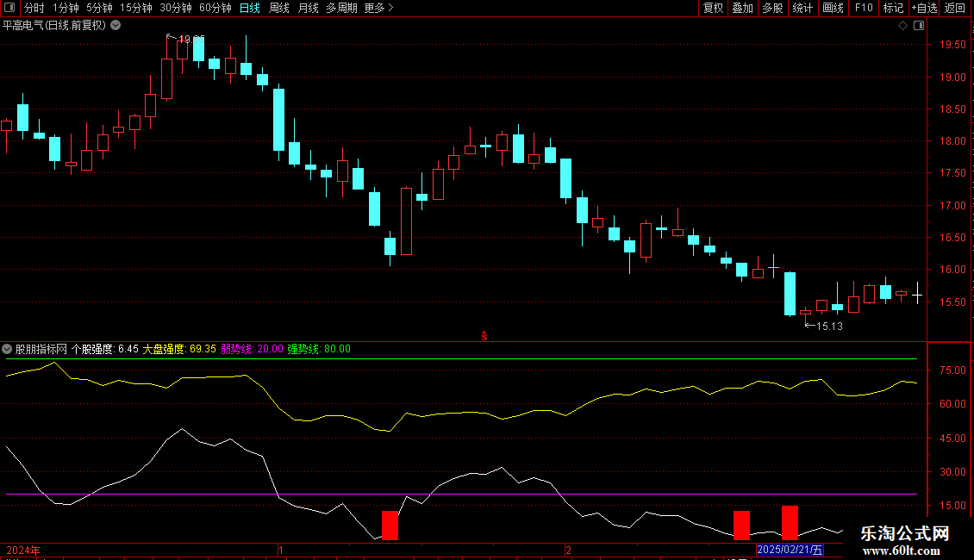
Task: Expand the 平高电气 chart title dropdown
Action: click(x=116, y=25)
